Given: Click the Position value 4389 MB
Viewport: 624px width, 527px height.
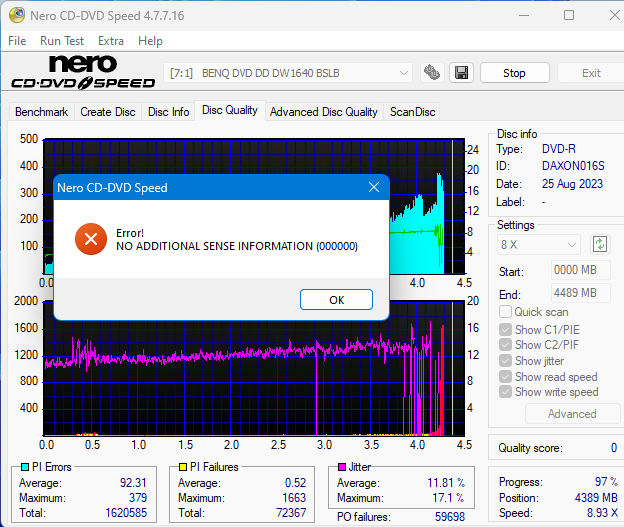Looking at the screenshot, I should pos(596,498).
